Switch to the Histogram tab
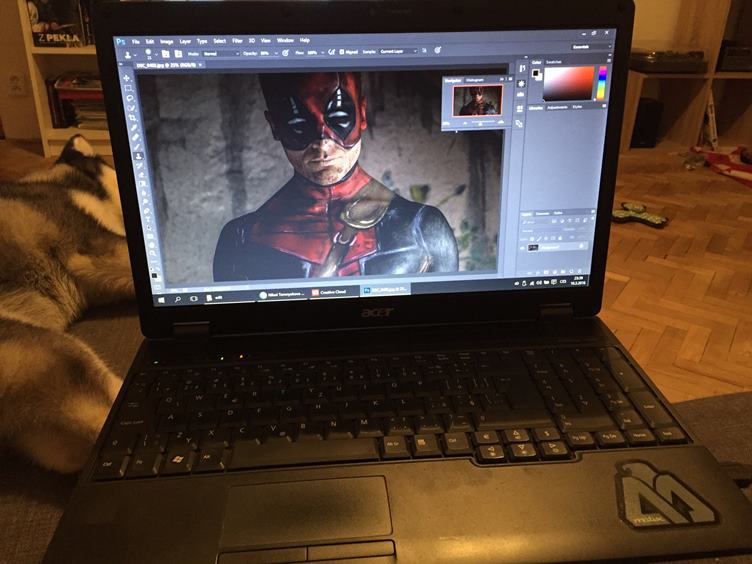This screenshot has height=564, width=752. point(475,80)
